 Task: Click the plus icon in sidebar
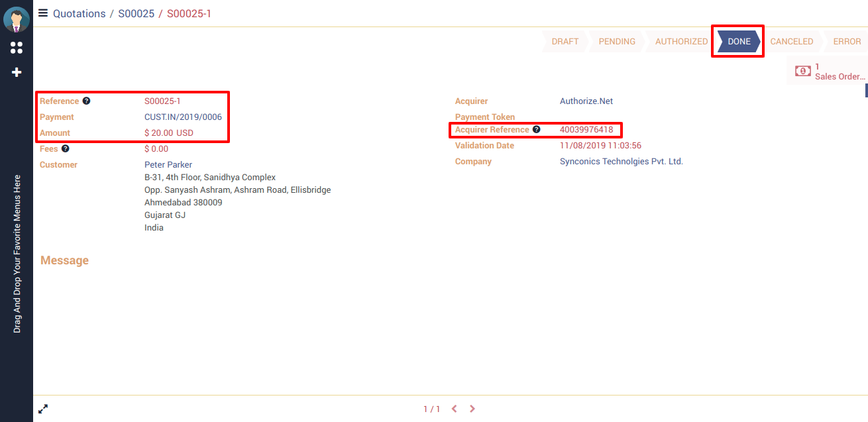pos(17,72)
